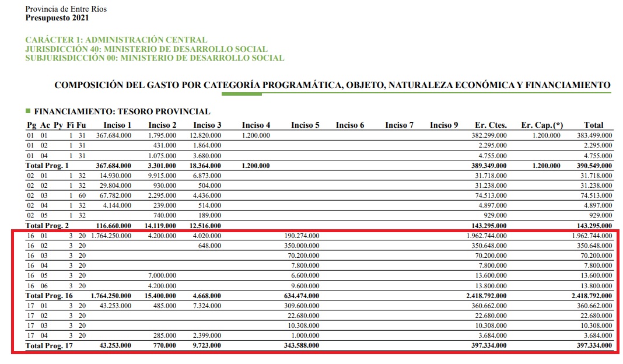This screenshot has width=623, height=364.
Task: Select the "Total Prog. 1" row label
Action: [x=47, y=166]
